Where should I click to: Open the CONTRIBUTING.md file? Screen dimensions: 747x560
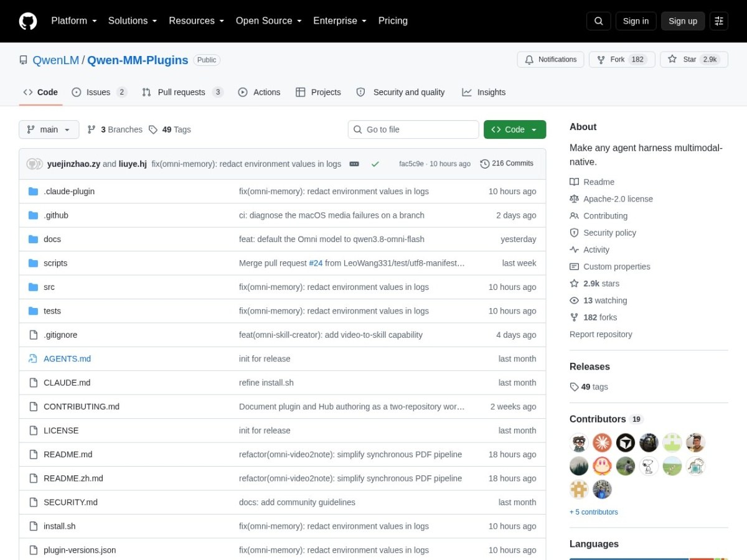click(x=82, y=407)
